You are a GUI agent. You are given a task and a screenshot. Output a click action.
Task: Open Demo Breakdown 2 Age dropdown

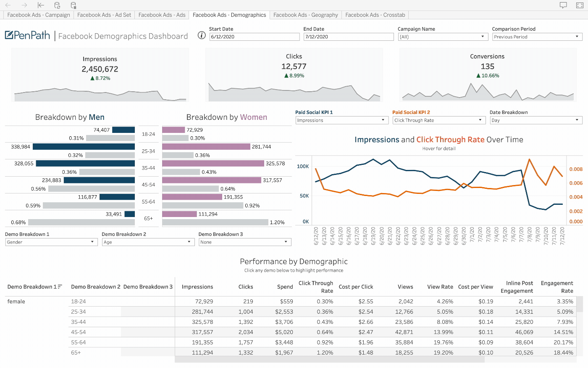(x=148, y=242)
